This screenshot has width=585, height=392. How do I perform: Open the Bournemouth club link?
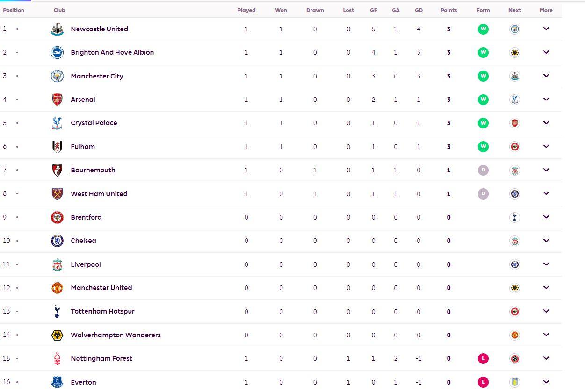click(93, 170)
